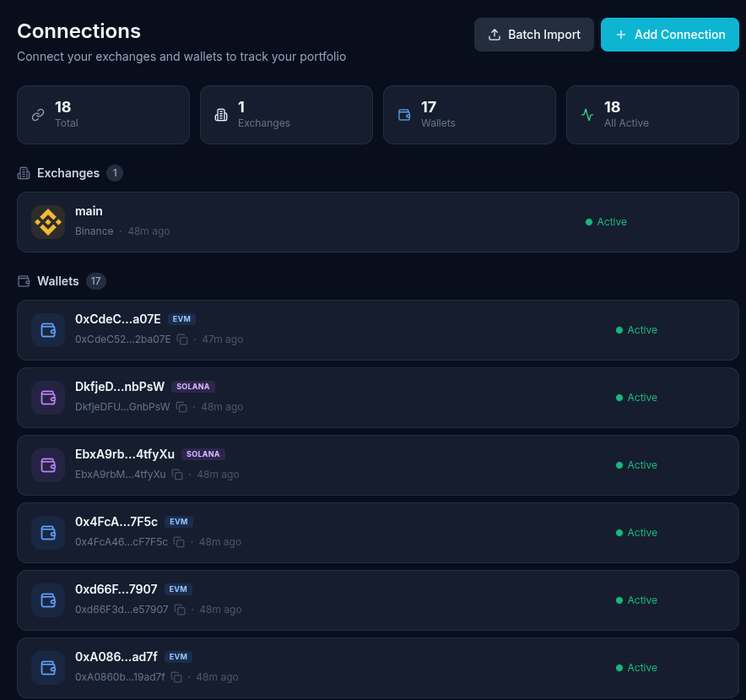746x700 pixels.
Task: Click Active status of DkfjeD...nbPsW
Action: [636, 398]
